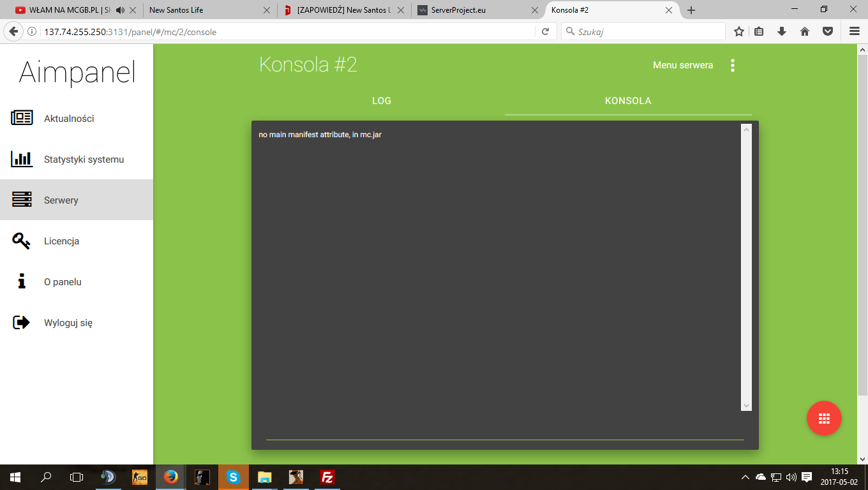The image size is (868, 490).
Task: Click the console scrollbar down arrow
Action: click(746, 406)
